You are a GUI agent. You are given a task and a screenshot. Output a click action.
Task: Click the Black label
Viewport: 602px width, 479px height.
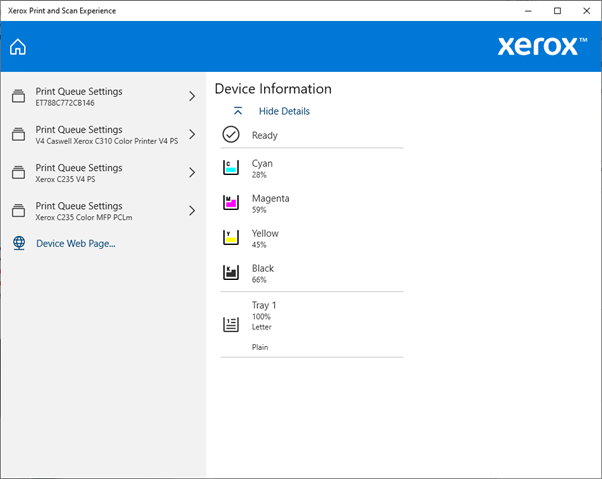tap(263, 268)
